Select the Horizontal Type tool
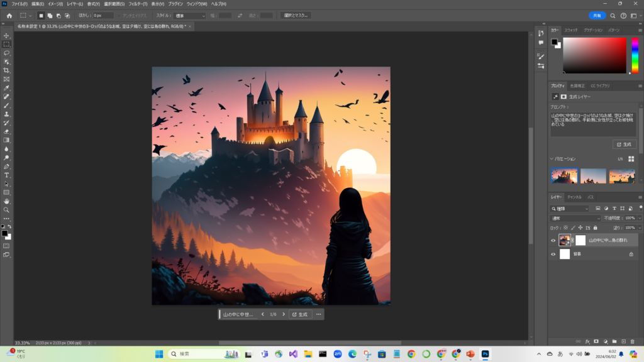This screenshot has width=644, height=362. pos(7,175)
